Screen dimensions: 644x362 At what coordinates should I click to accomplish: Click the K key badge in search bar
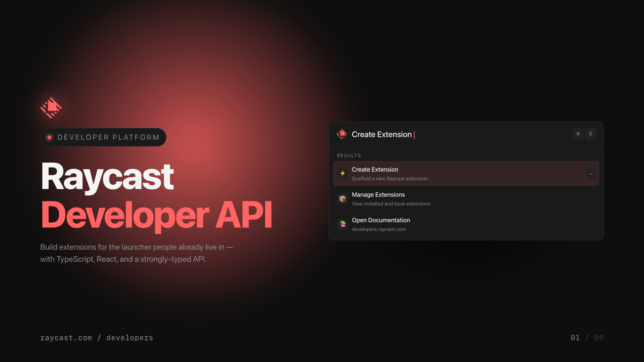[x=591, y=134]
